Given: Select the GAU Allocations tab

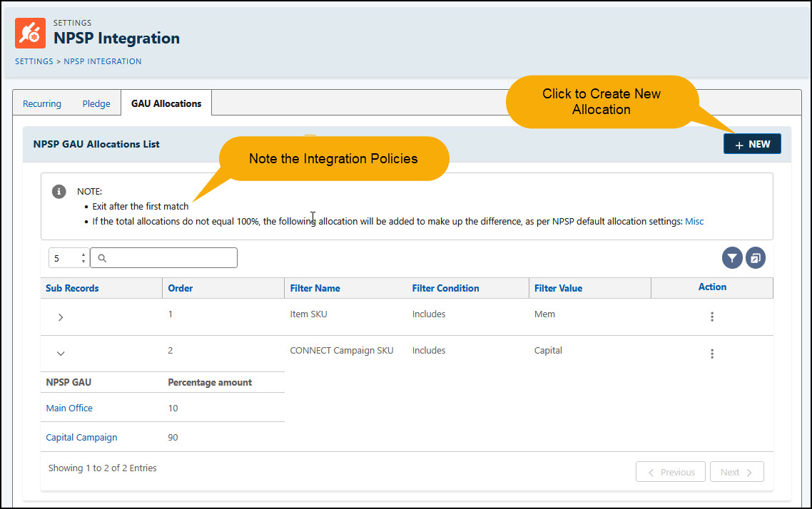Looking at the screenshot, I should click(166, 103).
